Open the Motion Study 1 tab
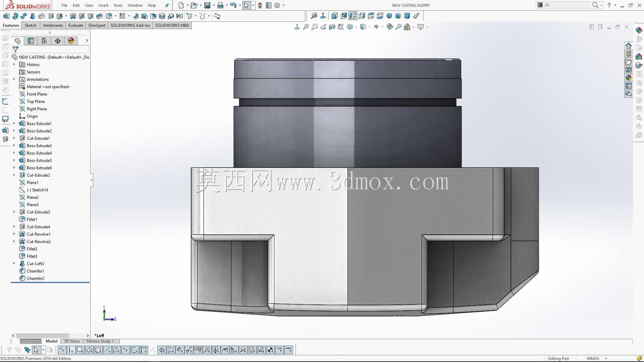The image size is (644, 362). 100,341
